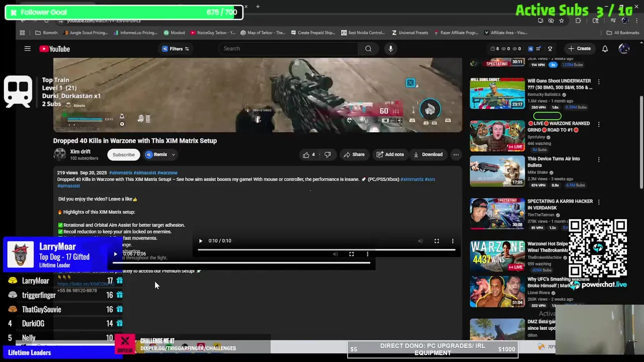The height and width of the screenshot is (362, 644).
Task: Click the Share arrow button
Action: pyautogui.click(x=354, y=154)
